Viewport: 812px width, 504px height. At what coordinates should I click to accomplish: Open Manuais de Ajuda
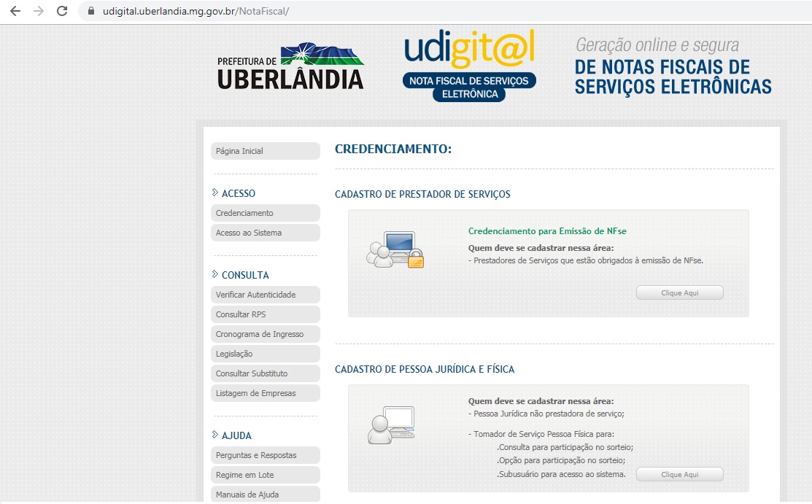265,495
